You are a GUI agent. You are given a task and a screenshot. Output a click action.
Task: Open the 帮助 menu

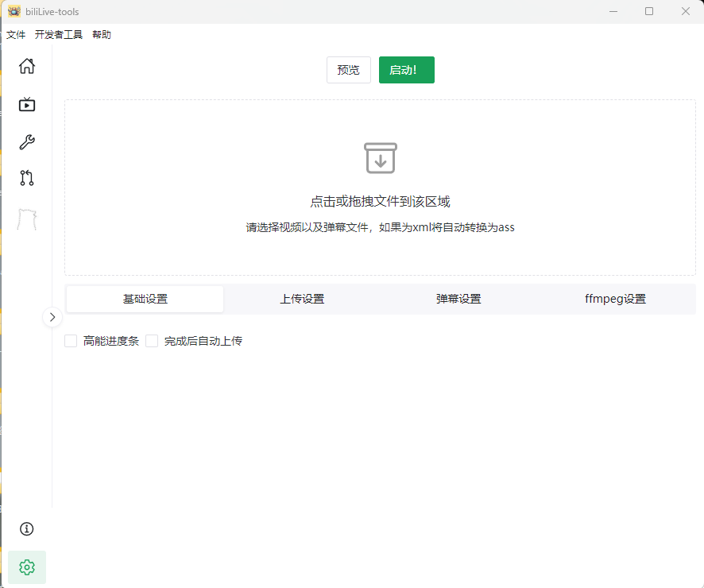[102, 34]
